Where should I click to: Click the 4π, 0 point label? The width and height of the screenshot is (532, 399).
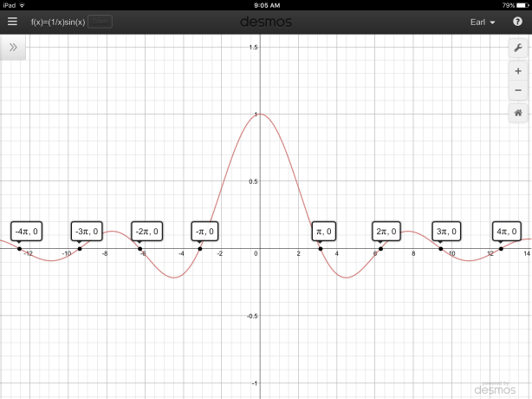[507, 232]
